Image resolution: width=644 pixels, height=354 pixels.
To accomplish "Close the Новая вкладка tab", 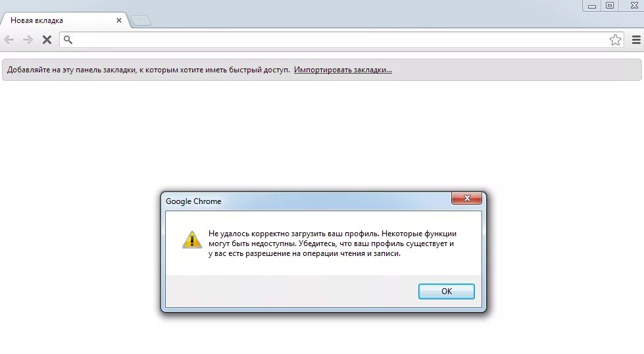I will click(118, 20).
